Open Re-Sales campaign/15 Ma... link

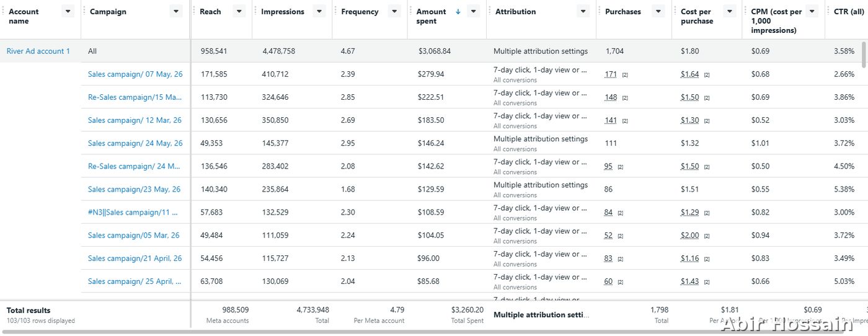[x=135, y=97]
